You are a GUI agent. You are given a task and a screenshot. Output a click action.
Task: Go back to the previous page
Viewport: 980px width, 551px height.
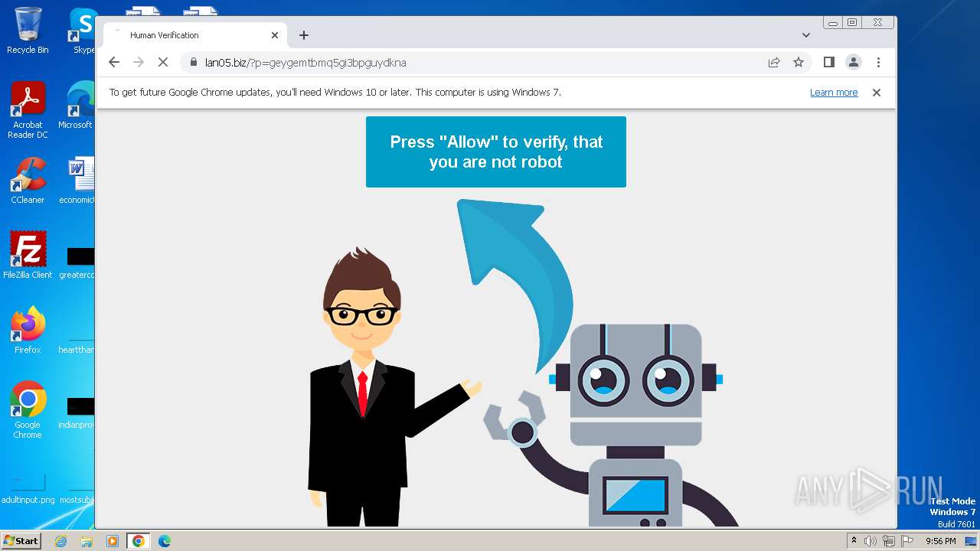click(x=114, y=63)
